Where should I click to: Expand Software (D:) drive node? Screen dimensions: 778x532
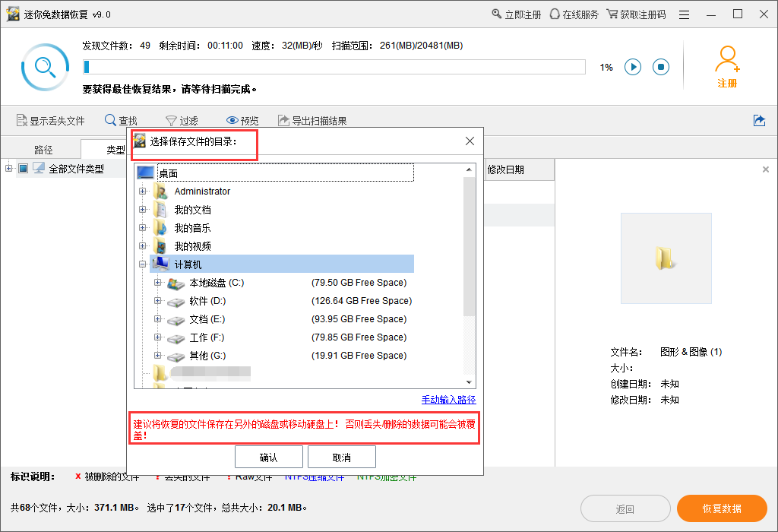(157, 300)
